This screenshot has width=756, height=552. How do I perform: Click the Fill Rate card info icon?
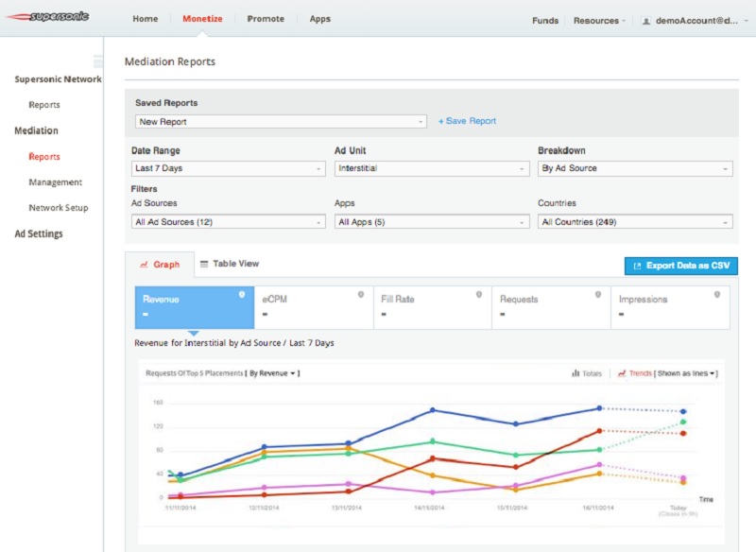point(479,295)
